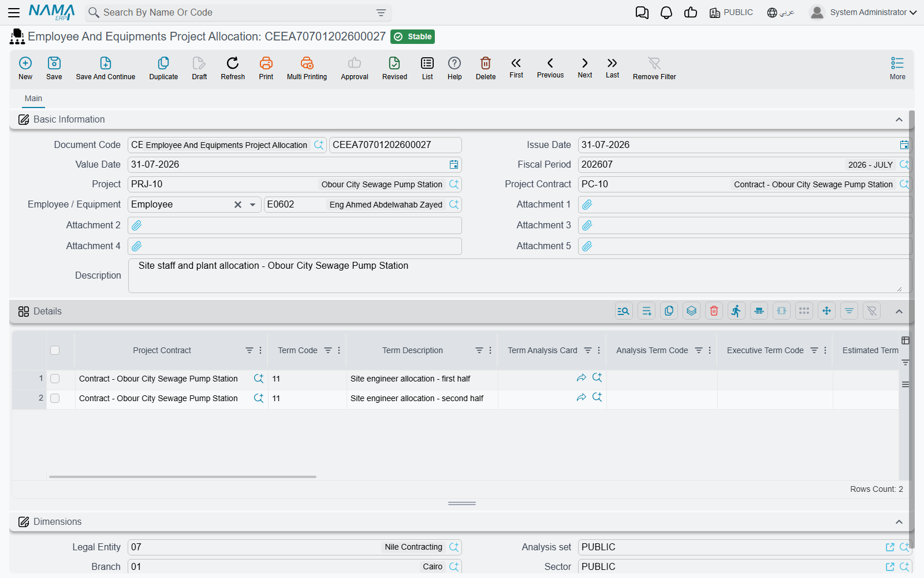Collapse the Details section

click(x=899, y=312)
